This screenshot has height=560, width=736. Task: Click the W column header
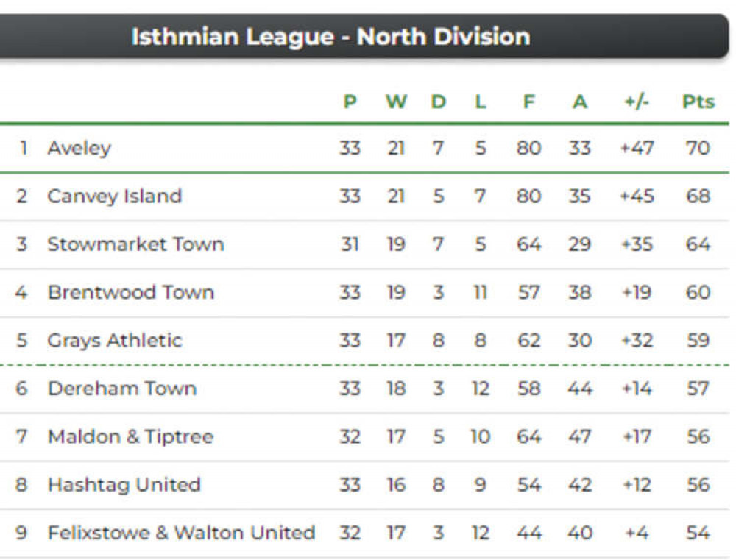pos(396,102)
